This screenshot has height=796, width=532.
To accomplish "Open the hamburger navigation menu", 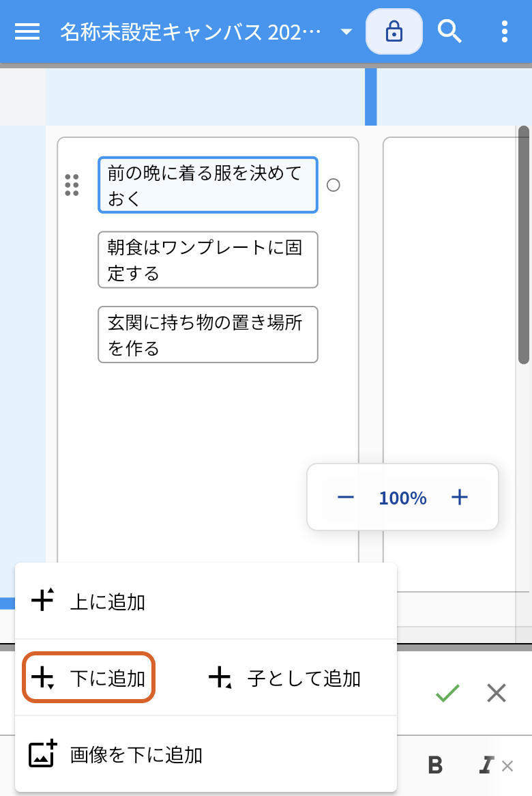I will coord(27,31).
